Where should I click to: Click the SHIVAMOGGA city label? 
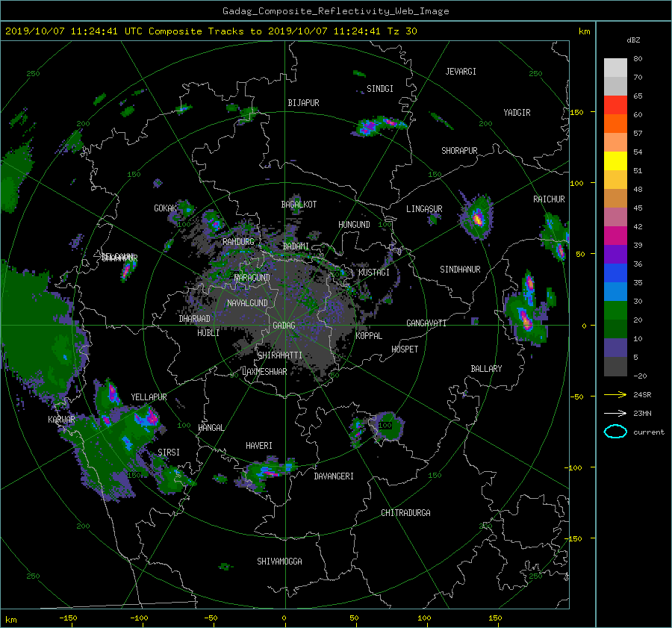[279, 562]
